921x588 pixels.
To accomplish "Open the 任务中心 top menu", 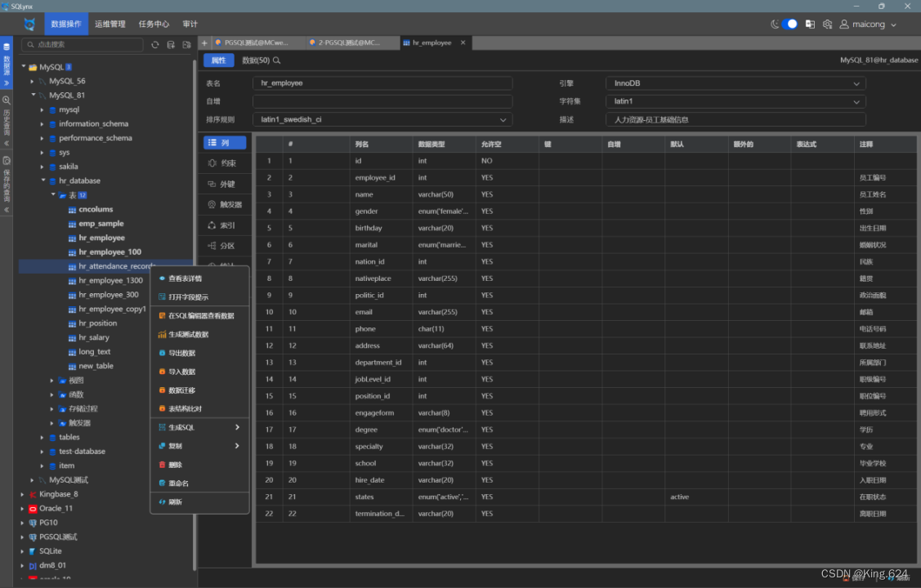I will click(x=154, y=24).
